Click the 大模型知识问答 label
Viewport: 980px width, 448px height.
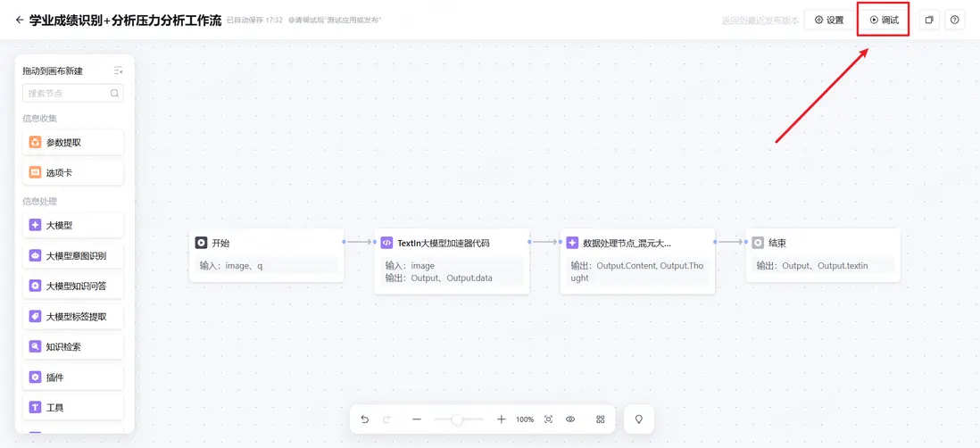(x=76, y=286)
